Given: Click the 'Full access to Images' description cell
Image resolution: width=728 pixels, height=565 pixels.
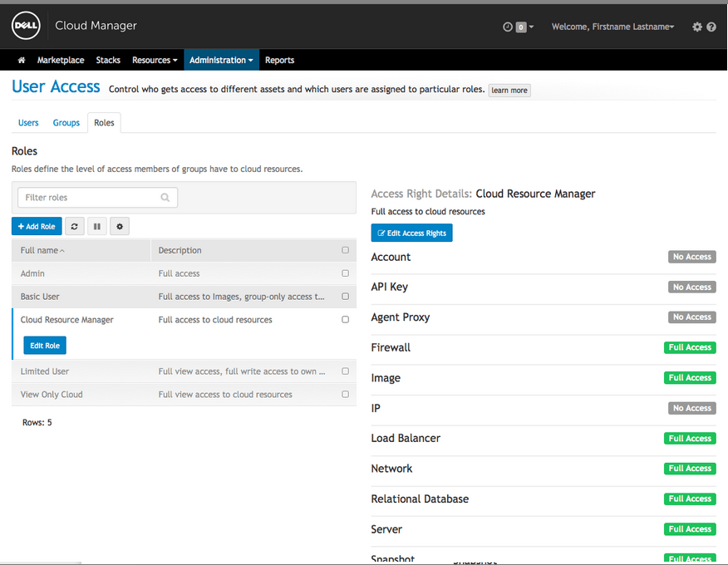Looking at the screenshot, I should 242,296.
